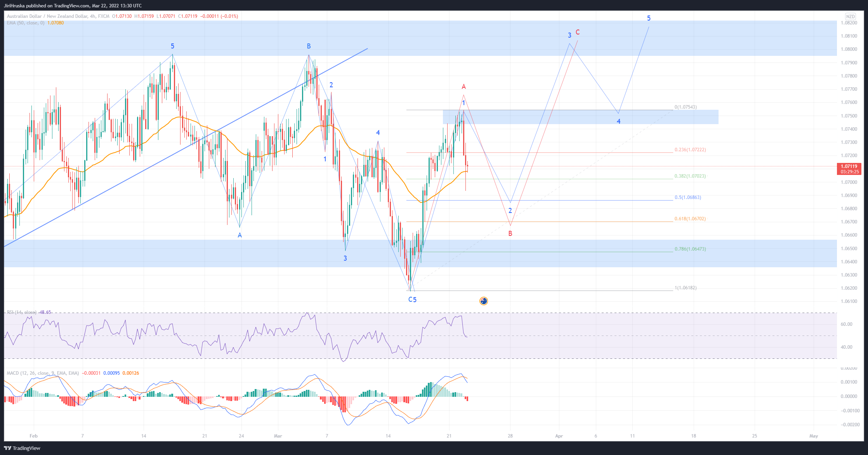
Task: Click blue projected wave label 5 at top
Action: point(649,18)
